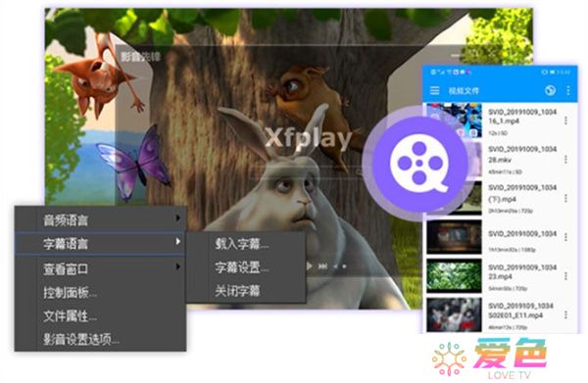This screenshot has height=383, width=588.
Task: Open options for the 23.mp4 video row
Action: click(x=565, y=276)
